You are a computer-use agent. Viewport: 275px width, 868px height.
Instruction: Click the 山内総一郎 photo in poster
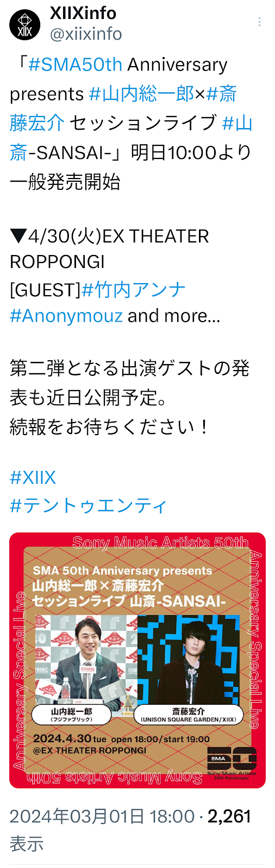pyautogui.click(x=86, y=659)
